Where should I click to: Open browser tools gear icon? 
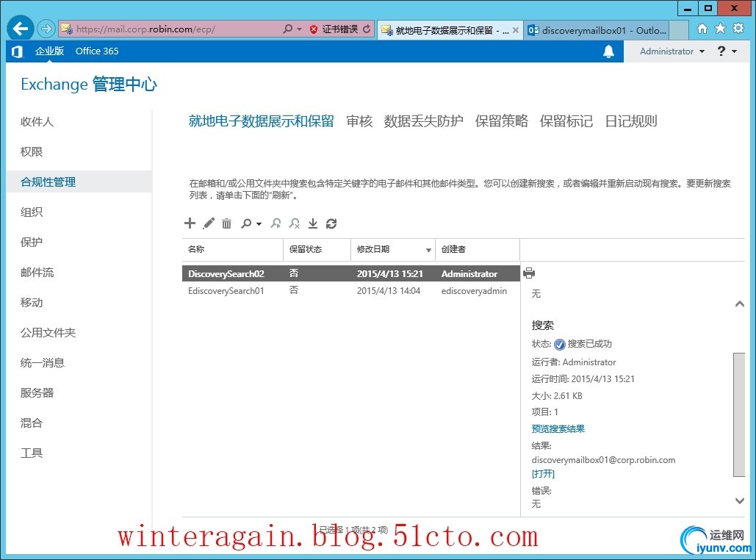(738, 29)
